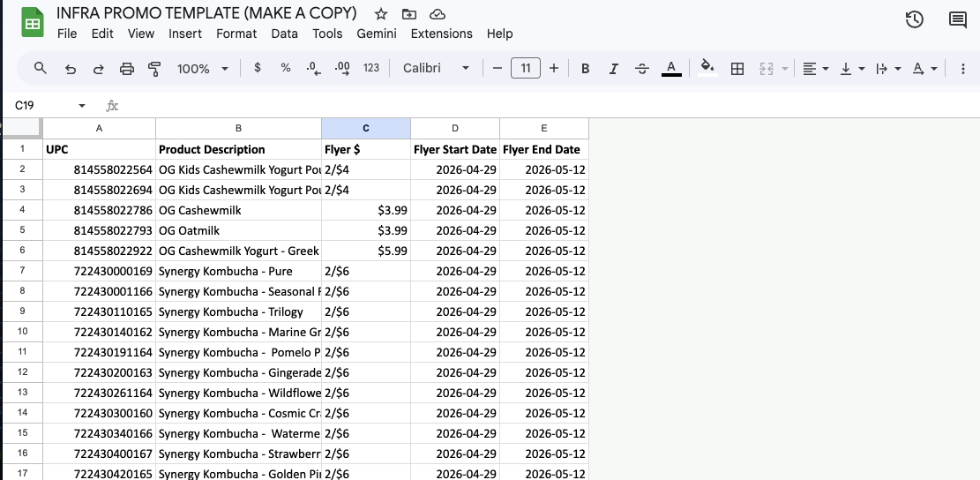Click the 'Product Description' header cell

click(239, 149)
